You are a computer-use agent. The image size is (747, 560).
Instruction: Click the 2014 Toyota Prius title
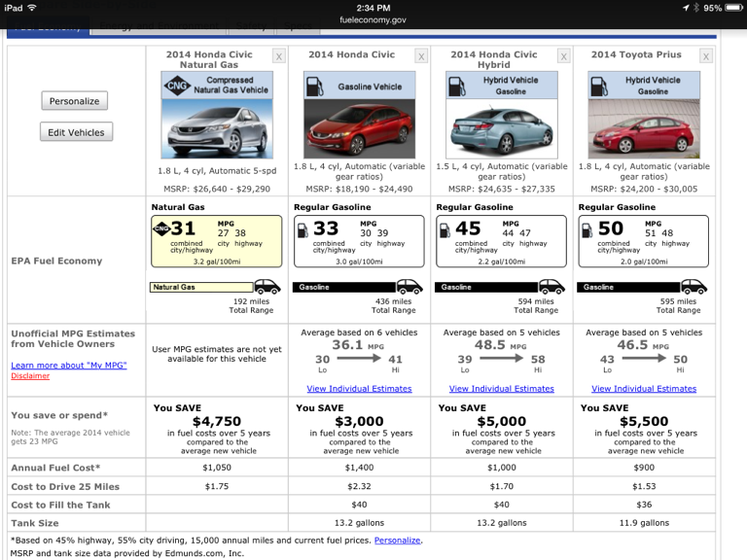tap(636, 54)
